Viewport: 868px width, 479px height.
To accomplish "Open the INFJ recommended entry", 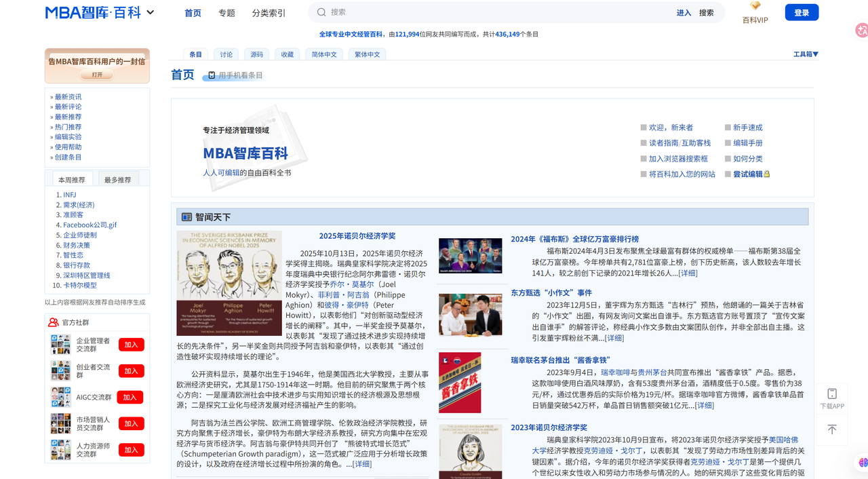I will (70, 195).
